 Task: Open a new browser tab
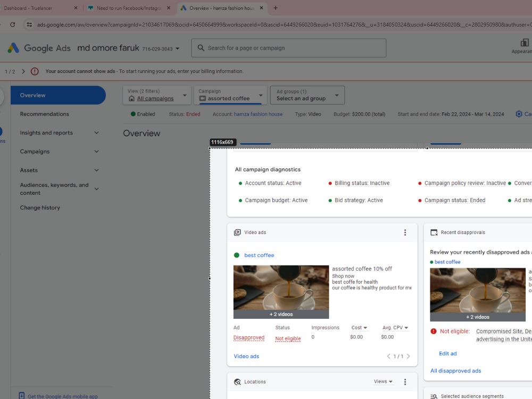[x=276, y=8]
